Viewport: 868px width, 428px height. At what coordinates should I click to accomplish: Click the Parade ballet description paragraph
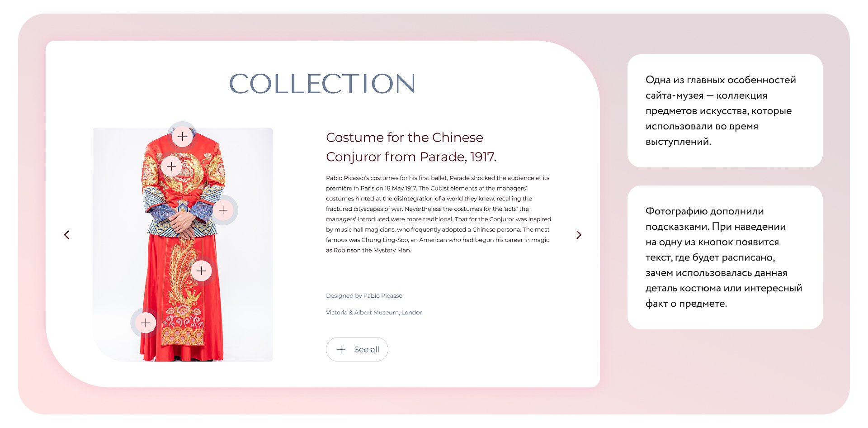(439, 214)
